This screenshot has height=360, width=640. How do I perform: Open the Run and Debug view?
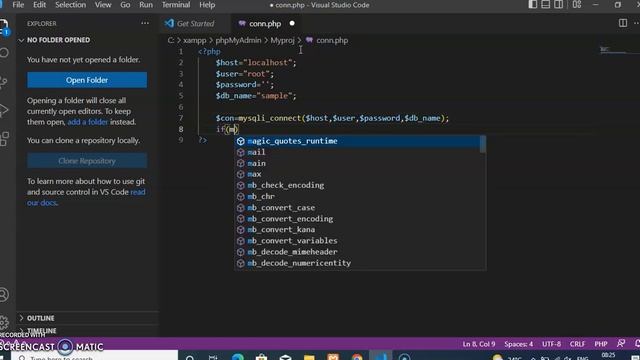(x=3, y=110)
